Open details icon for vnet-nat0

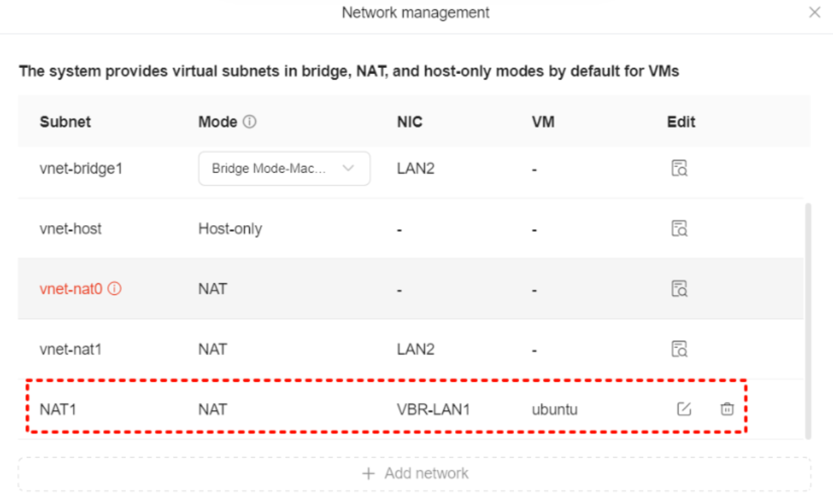[x=681, y=289]
